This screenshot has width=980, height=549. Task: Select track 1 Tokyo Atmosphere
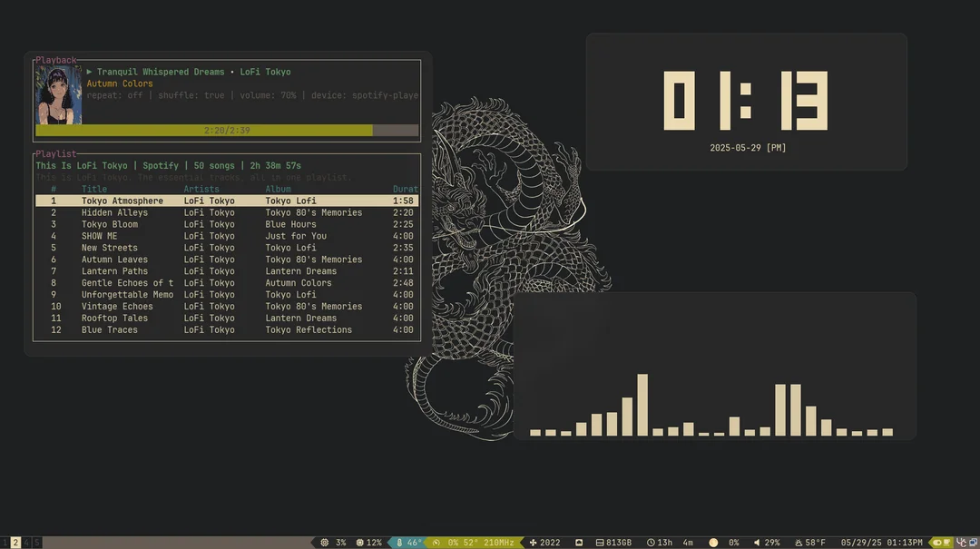pos(227,201)
